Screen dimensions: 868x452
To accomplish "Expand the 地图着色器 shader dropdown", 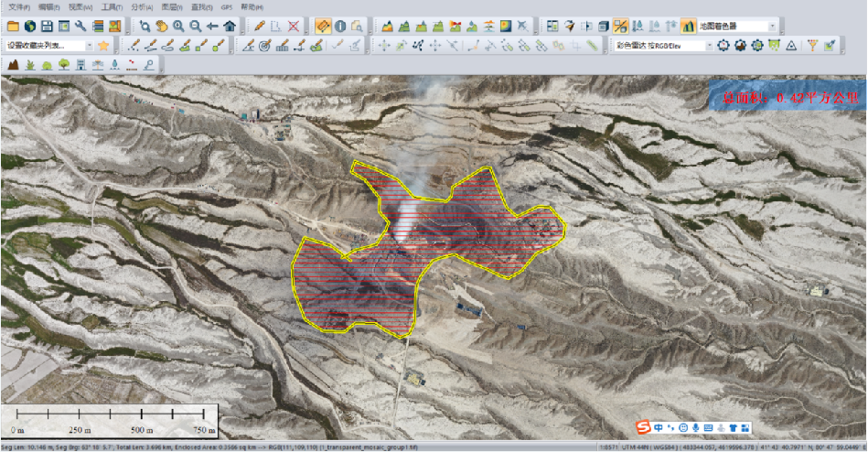I will (773, 27).
